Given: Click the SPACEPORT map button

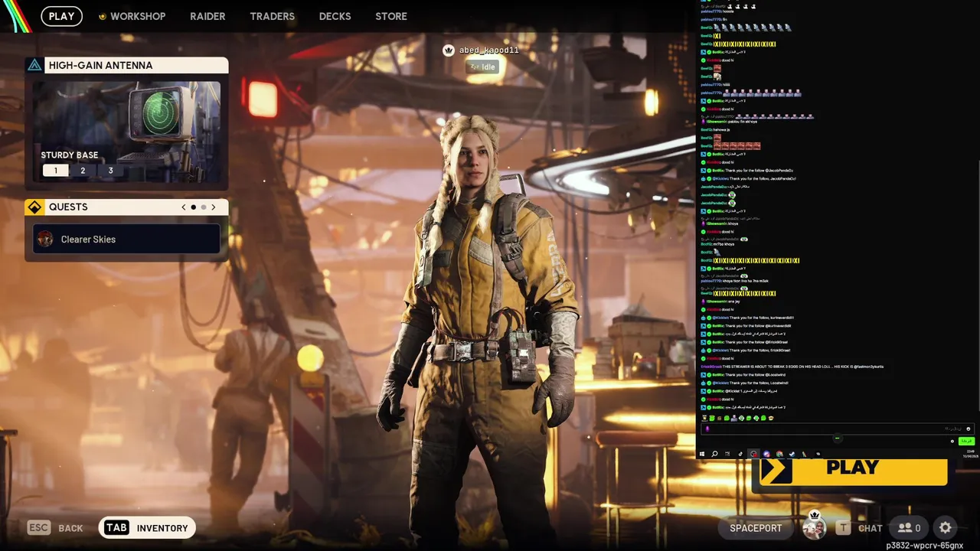Looking at the screenshot, I should tap(756, 528).
